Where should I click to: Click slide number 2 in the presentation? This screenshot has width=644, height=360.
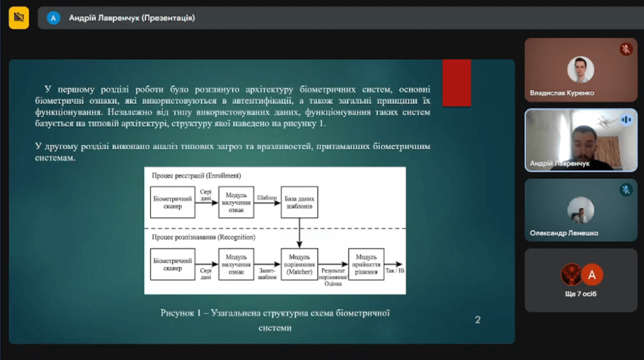(x=477, y=320)
